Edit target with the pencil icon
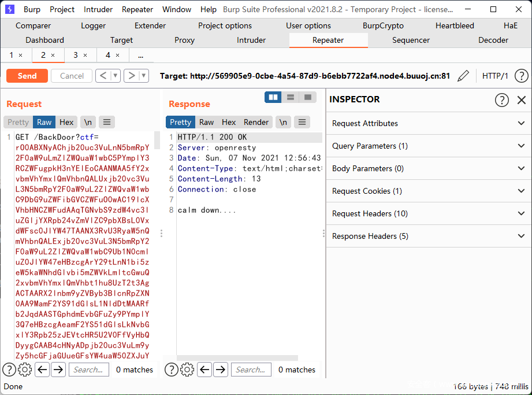Viewport: 532px width, 395px height. tap(463, 76)
